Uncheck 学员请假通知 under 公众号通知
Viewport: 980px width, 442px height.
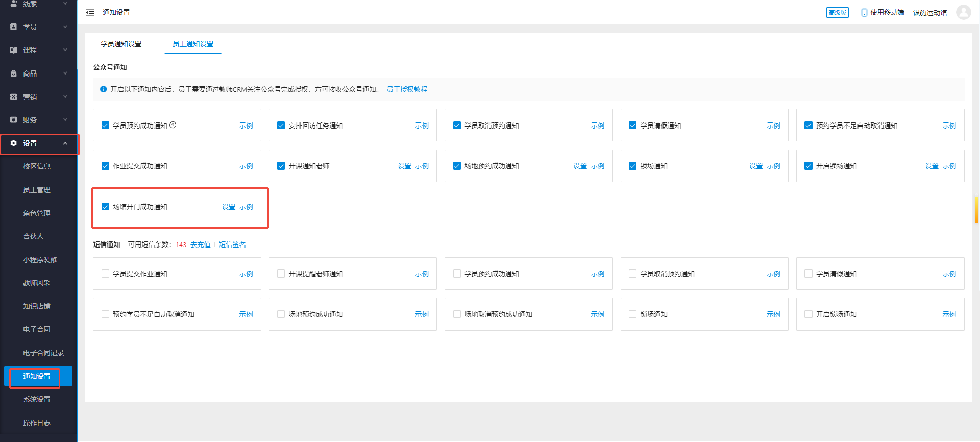point(632,125)
